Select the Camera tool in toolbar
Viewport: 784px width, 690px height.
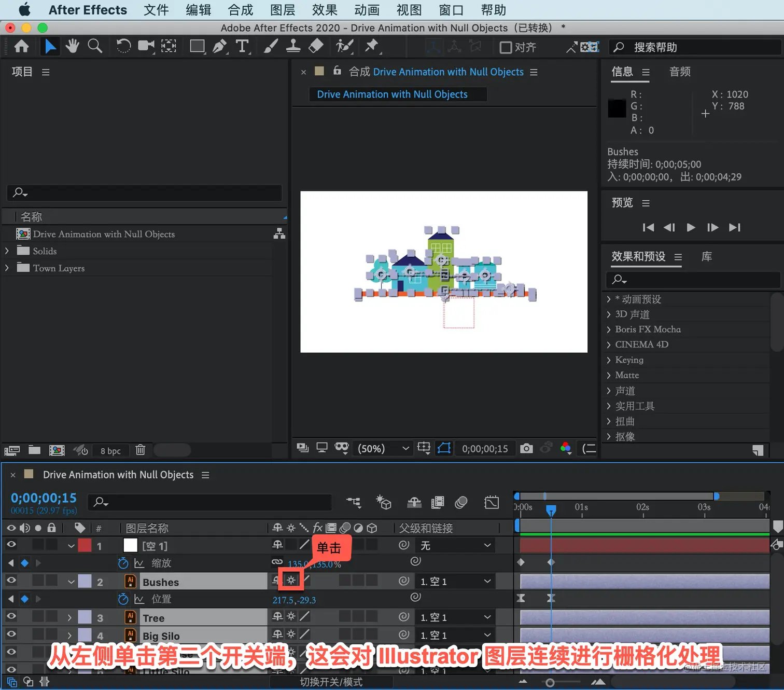click(x=146, y=47)
